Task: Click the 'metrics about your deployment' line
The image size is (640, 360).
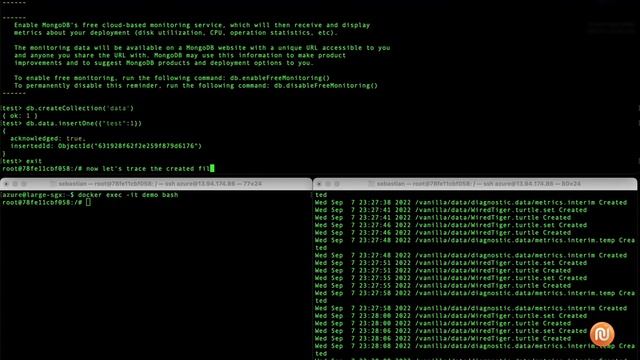Action: tap(176, 33)
